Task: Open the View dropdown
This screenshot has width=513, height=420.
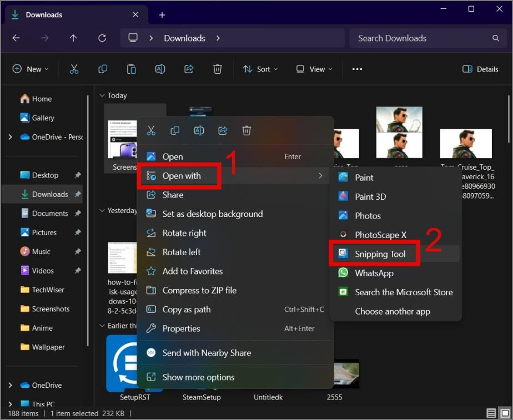Action: [314, 69]
